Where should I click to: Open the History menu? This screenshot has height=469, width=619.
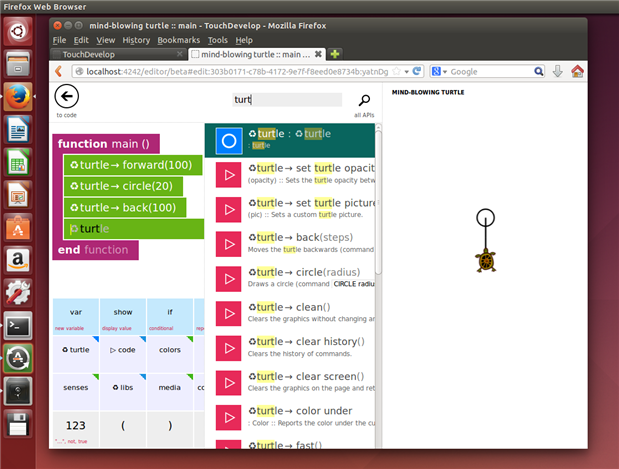(136, 40)
